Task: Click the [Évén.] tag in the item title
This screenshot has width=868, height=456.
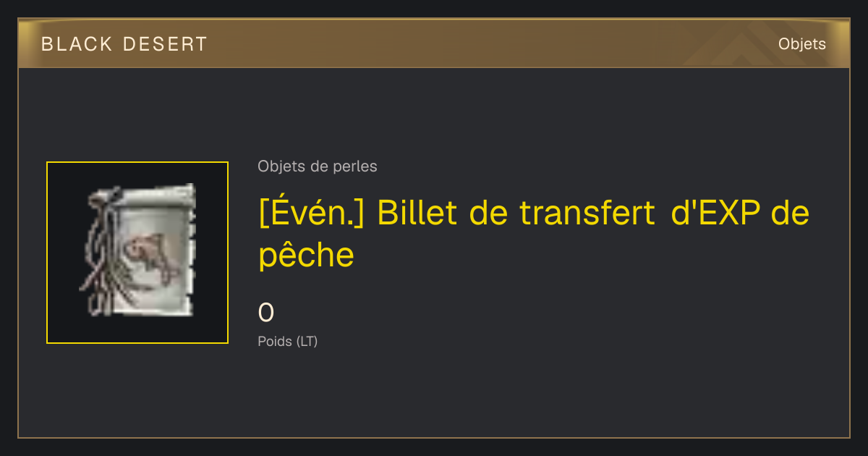Action: pos(311,214)
